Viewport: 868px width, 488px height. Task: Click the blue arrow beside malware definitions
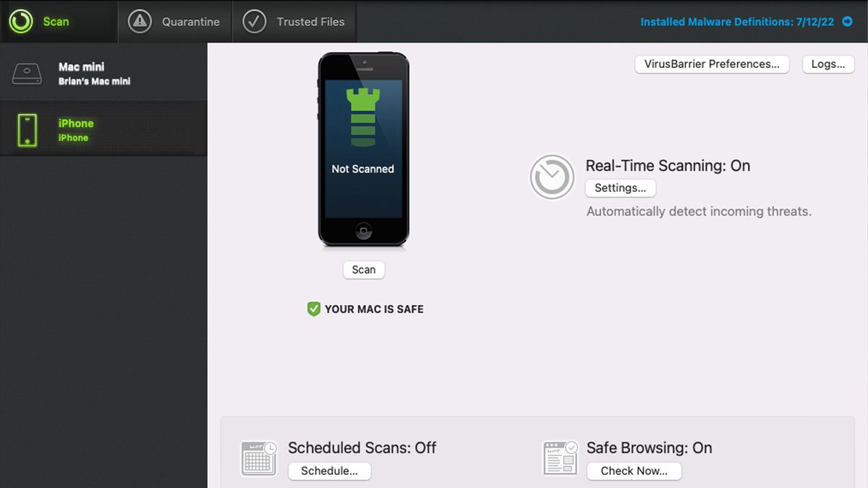(848, 22)
